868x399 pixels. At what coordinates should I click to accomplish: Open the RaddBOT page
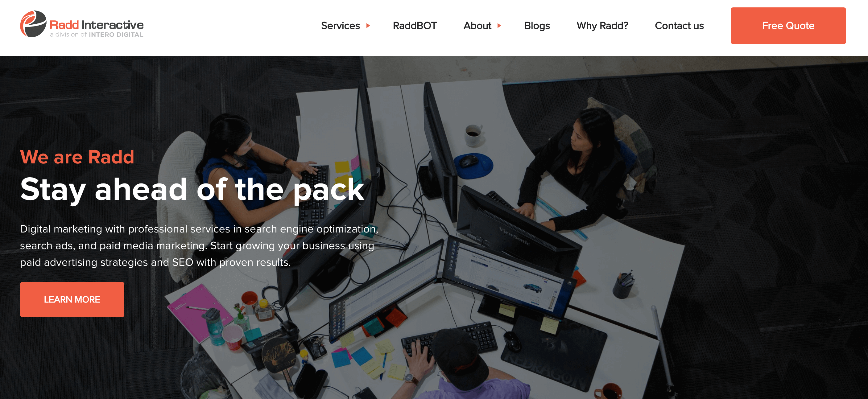point(415,26)
